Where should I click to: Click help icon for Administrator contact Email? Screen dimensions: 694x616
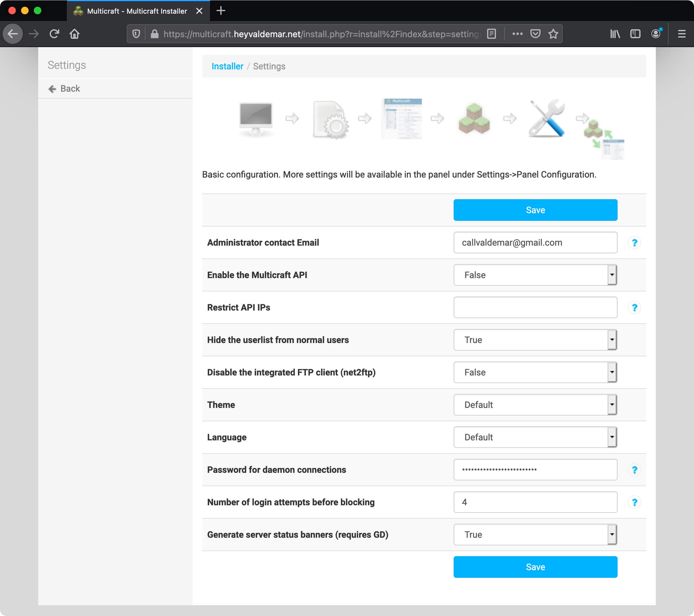point(634,242)
